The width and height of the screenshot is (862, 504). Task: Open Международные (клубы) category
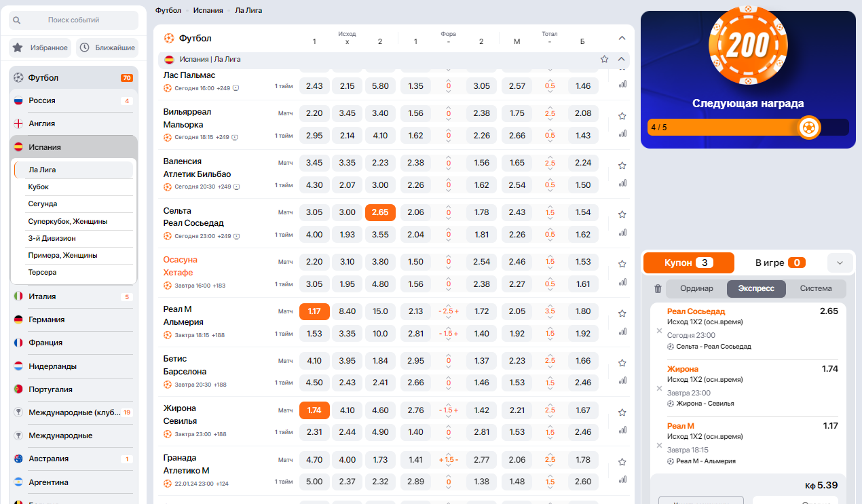(73, 412)
